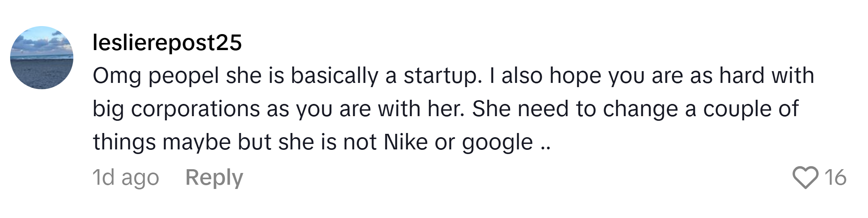Click the word "Omg" opening the comment
Screen dimensions: 868x218
pyautogui.click(x=117, y=76)
